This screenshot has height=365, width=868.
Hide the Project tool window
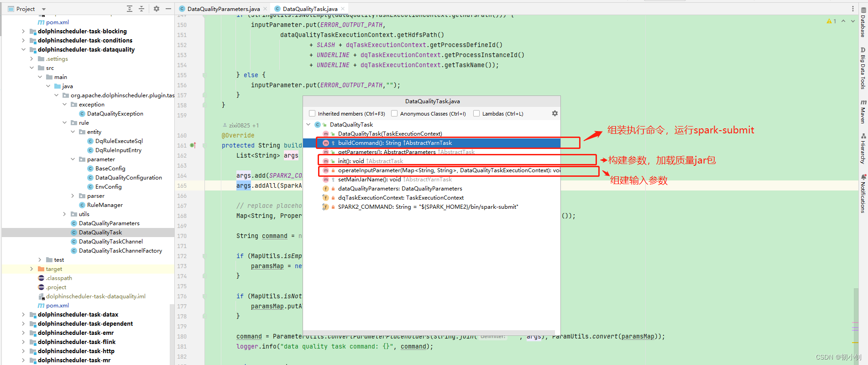(168, 9)
